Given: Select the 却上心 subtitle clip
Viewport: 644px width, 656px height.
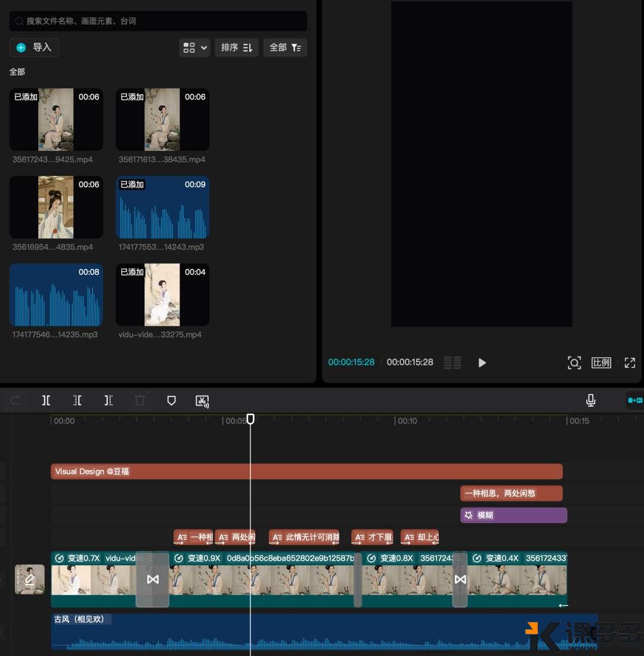Looking at the screenshot, I should (420, 537).
